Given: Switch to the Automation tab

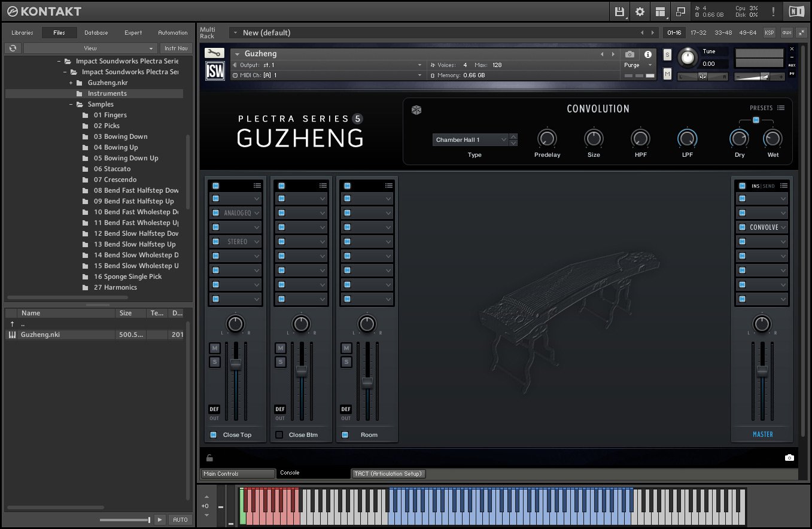Looking at the screenshot, I should tap(173, 32).
